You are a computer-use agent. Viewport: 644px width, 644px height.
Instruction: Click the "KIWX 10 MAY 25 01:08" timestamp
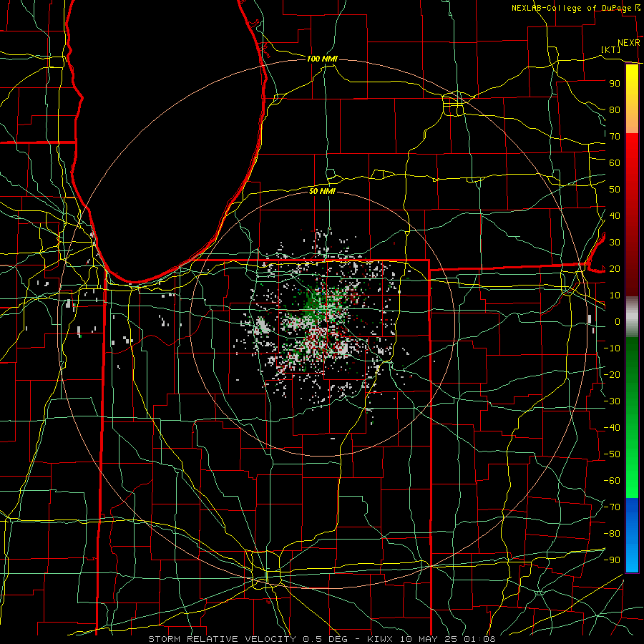point(431,639)
